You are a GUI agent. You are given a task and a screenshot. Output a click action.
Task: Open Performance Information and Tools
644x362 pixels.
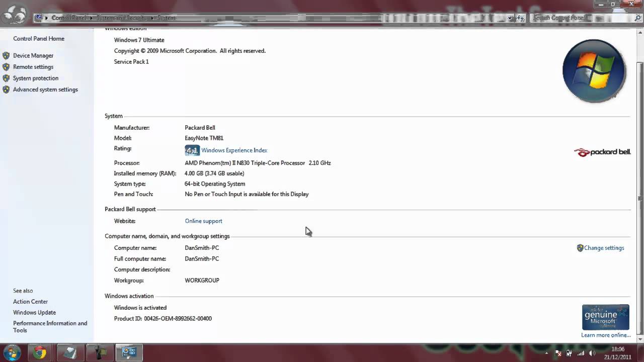50,327
